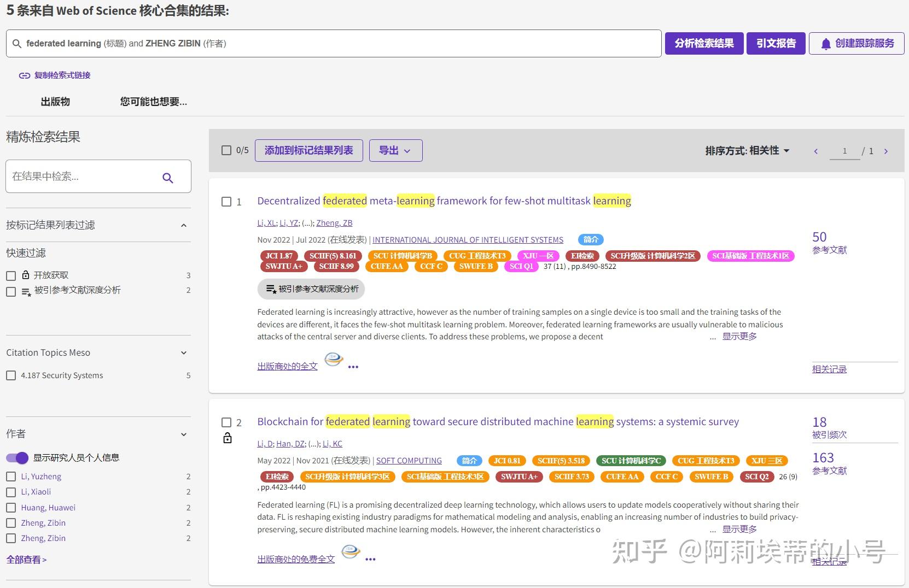Check the 4.187 Security Systems checkbox
The width and height of the screenshot is (909, 588).
11,375
